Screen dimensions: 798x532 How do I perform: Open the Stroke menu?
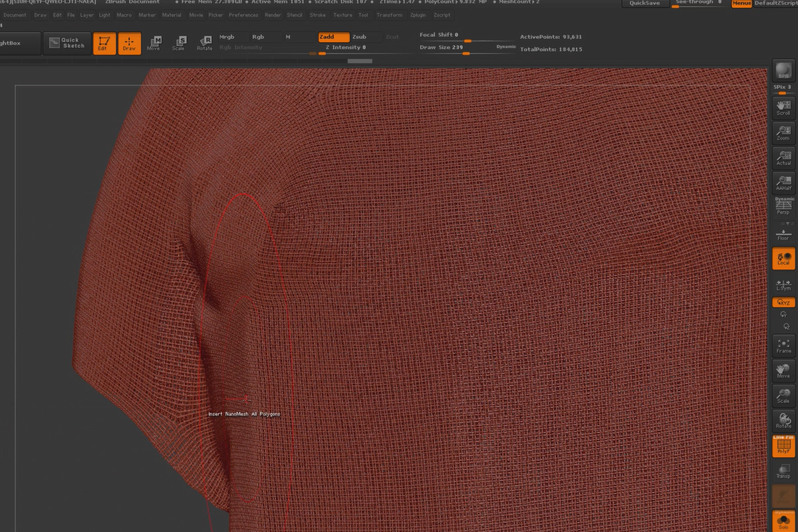[318, 15]
